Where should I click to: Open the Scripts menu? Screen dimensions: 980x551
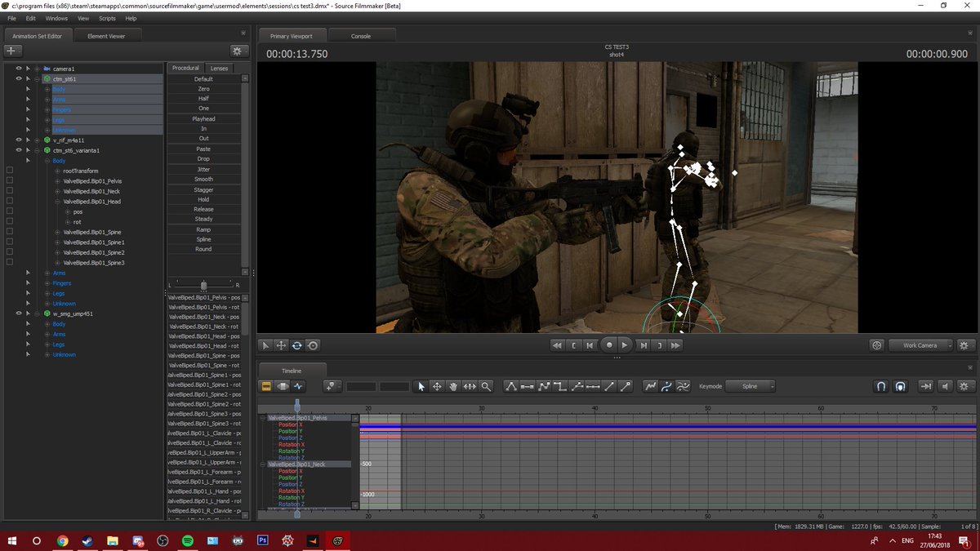pos(107,18)
